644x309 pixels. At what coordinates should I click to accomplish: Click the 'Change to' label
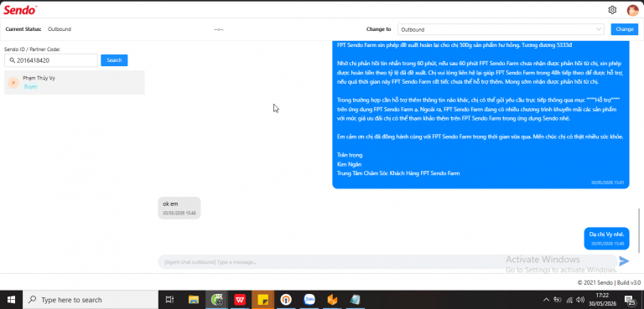[379, 29]
